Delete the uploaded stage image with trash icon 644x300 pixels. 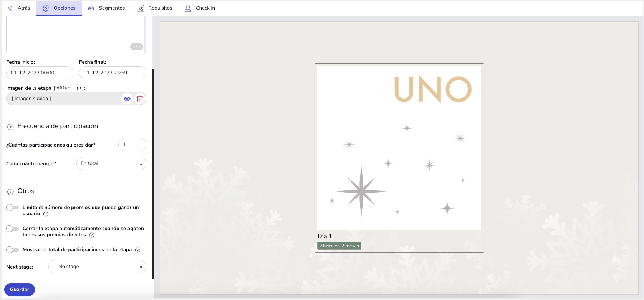pyautogui.click(x=140, y=99)
